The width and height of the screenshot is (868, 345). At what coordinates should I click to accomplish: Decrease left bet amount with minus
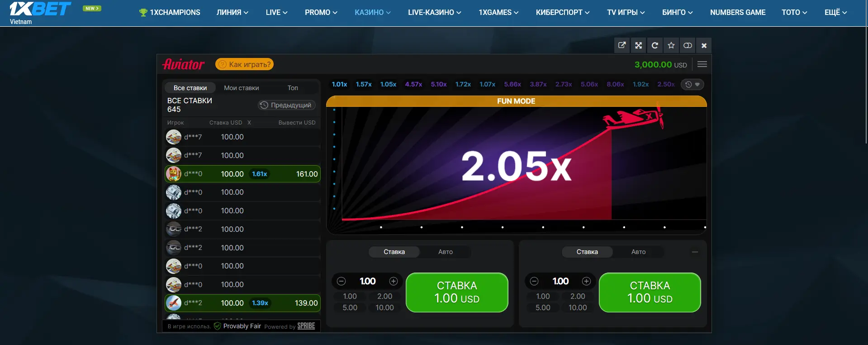pyautogui.click(x=342, y=281)
